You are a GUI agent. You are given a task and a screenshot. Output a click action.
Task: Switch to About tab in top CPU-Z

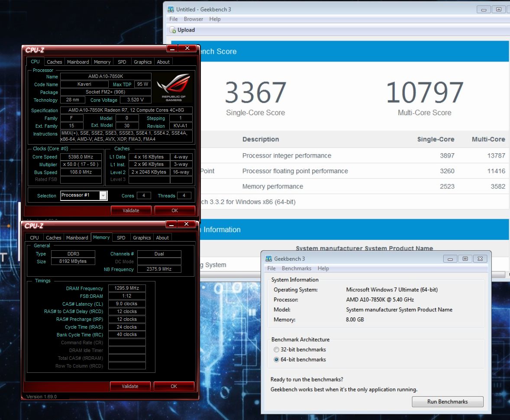pyautogui.click(x=163, y=62)
